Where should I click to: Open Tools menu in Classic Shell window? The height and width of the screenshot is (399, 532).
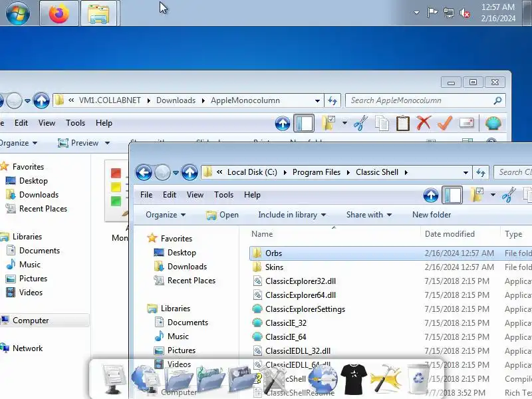pyautogui.click(x=223, y=195)
